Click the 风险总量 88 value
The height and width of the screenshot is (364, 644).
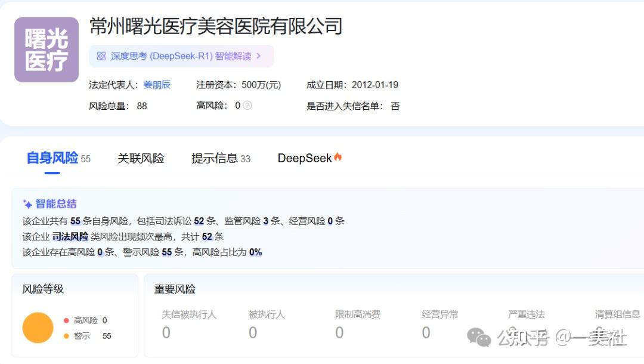pos(142,106)
